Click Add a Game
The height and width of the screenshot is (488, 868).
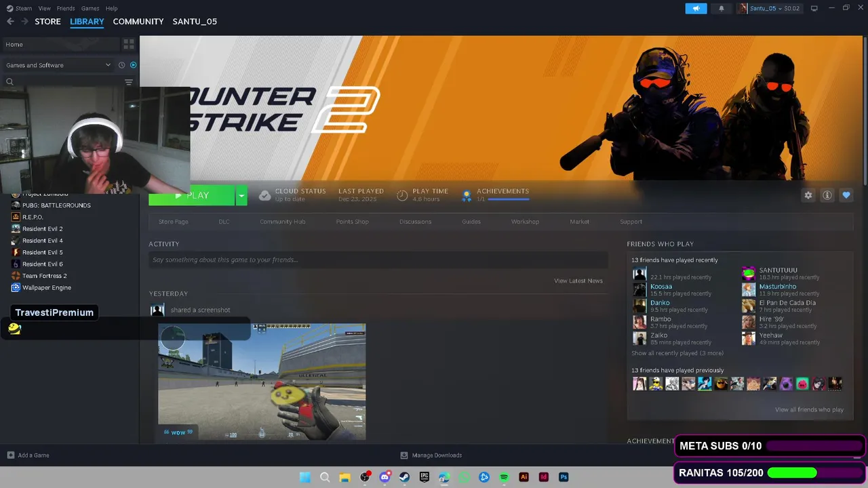(x=28, y=455)
